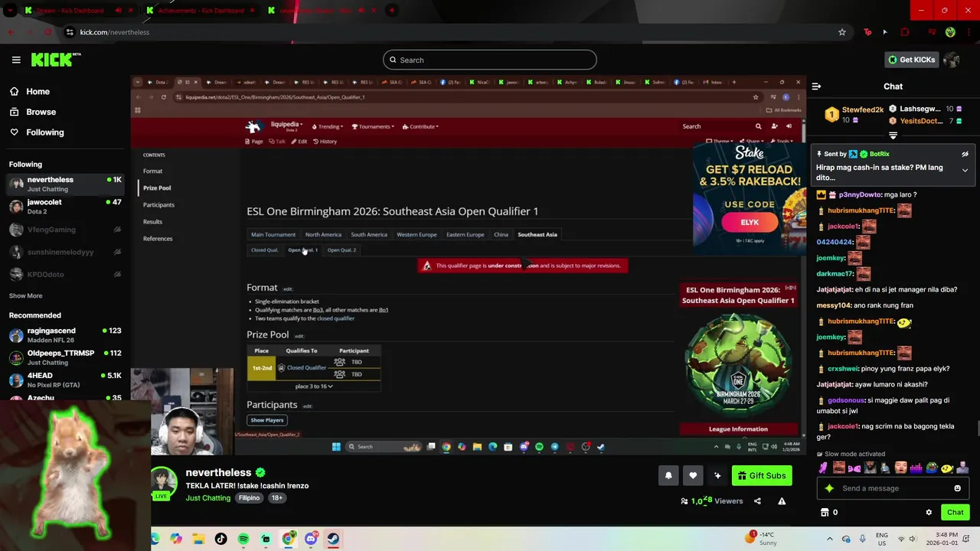Screen dimensions: 980x551
Task: Open the sunshinemelodyyy offline channel
Action: (65, 252)
